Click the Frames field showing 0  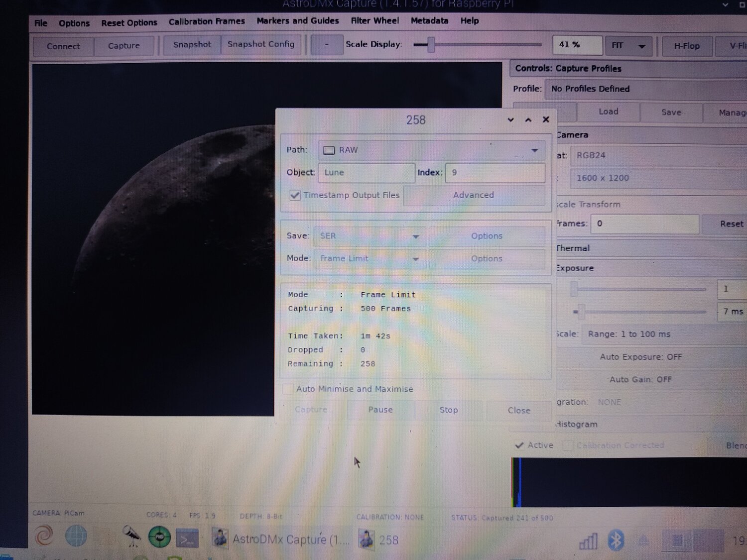click(x=645, y=224)
